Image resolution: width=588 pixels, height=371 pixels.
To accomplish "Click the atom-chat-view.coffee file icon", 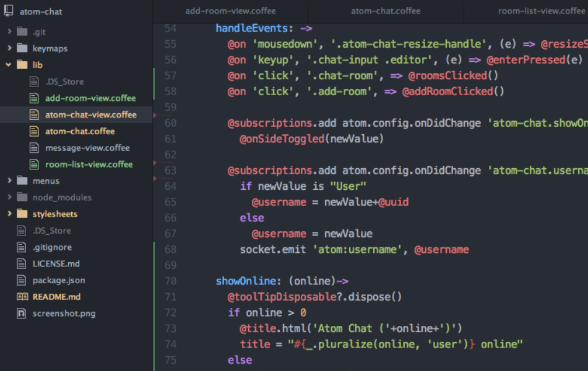I will click(x=34, y=114).
